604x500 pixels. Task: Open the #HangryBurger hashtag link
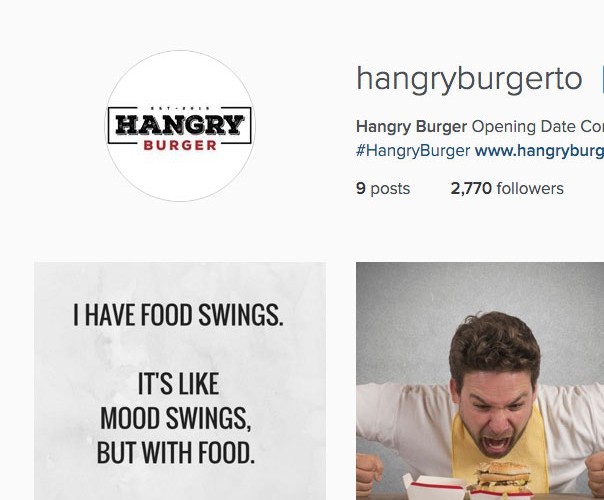413,151
